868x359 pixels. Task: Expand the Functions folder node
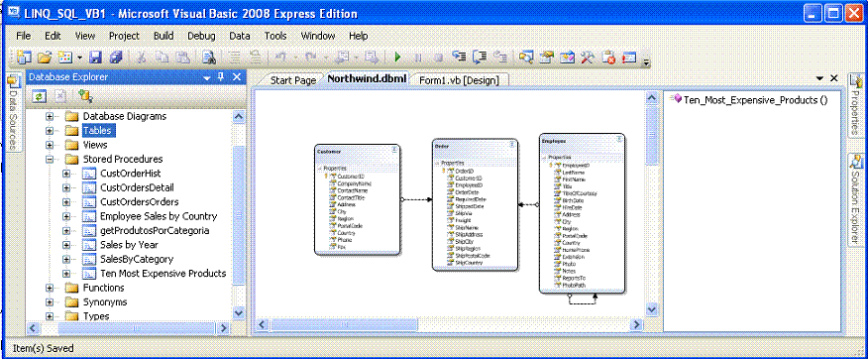click(50, 288)
